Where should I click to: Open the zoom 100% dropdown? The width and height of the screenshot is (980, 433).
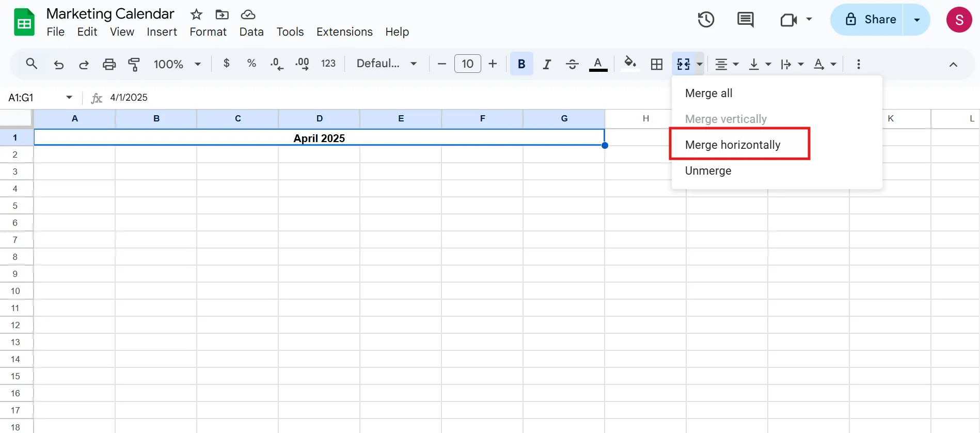[x=177, y=64]
